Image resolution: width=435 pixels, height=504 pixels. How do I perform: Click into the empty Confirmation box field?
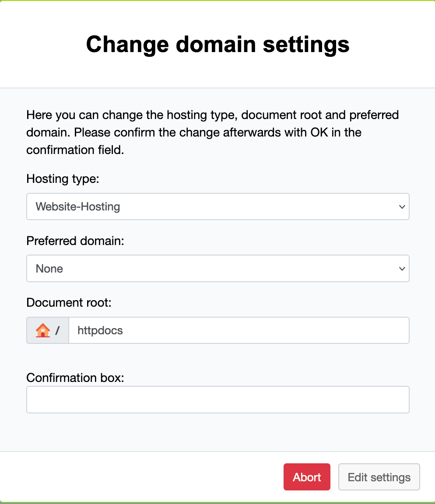pos(217,399)
